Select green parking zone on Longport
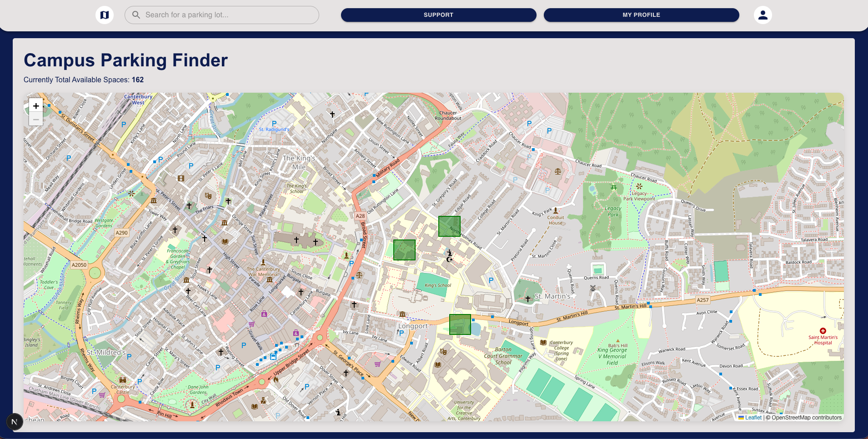This screenshot has height=439, width=868. (x=460, y=324)
